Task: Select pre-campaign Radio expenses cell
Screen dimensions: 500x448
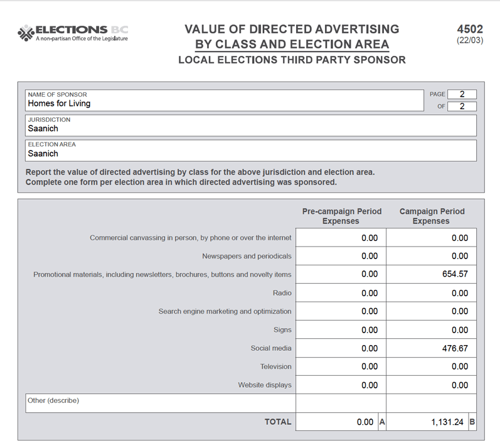Action: (341, 293)
